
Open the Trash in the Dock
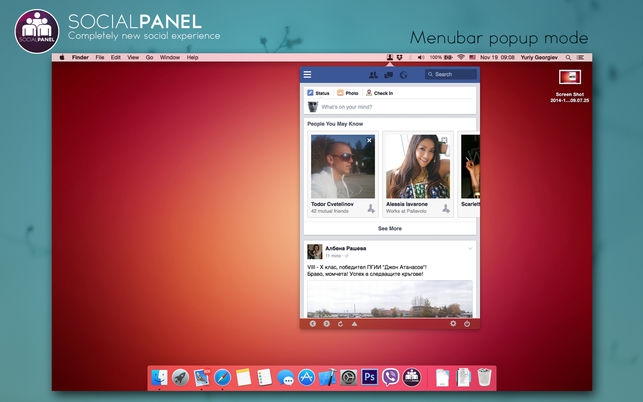(x=484, y=377)
